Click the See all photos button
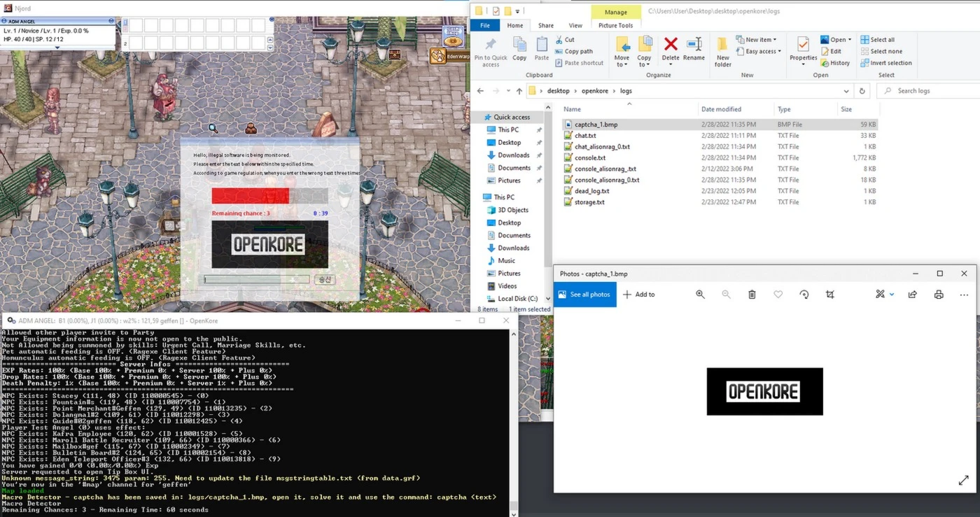980x517 pixels. tap(584, 295)
